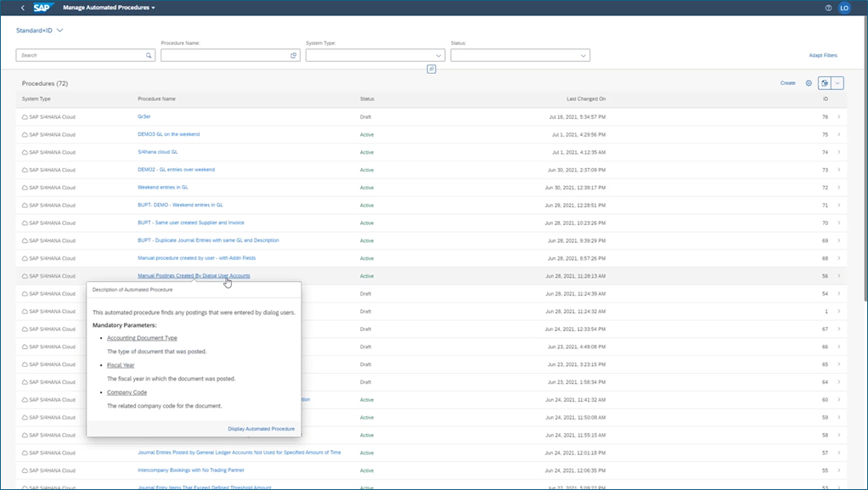Click the Last Changed On column header
Viewport: 868px width, 490px height.
click(586, 99)
